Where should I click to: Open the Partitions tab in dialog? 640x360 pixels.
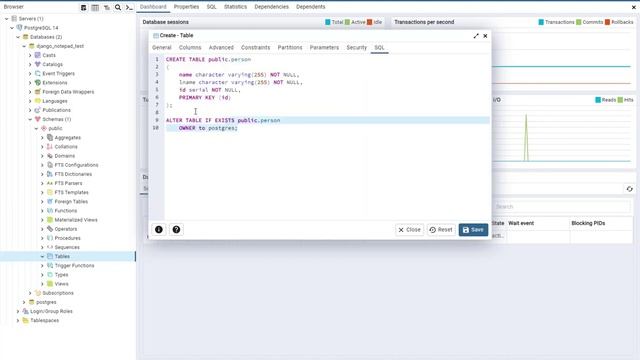(290, 48)
